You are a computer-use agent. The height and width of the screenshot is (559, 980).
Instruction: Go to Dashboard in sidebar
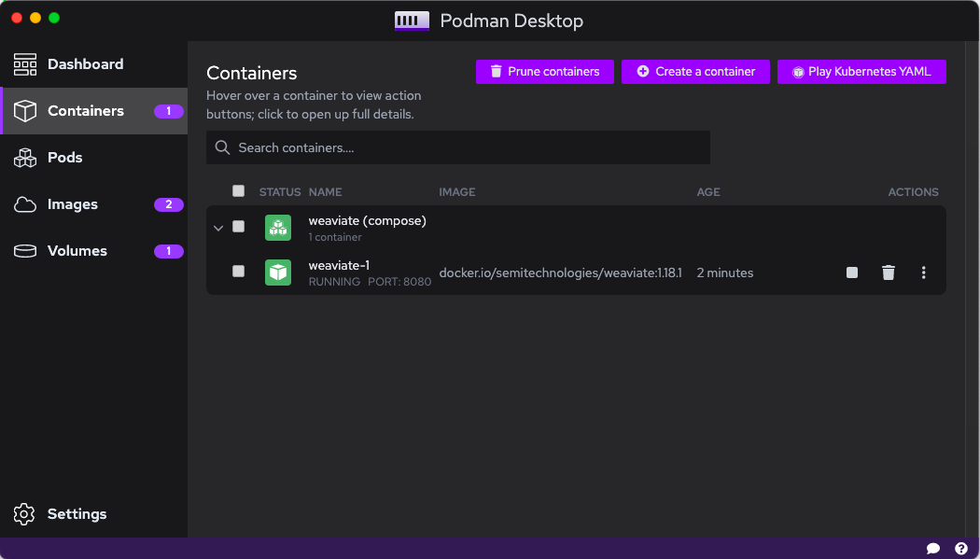click(93, 64)
